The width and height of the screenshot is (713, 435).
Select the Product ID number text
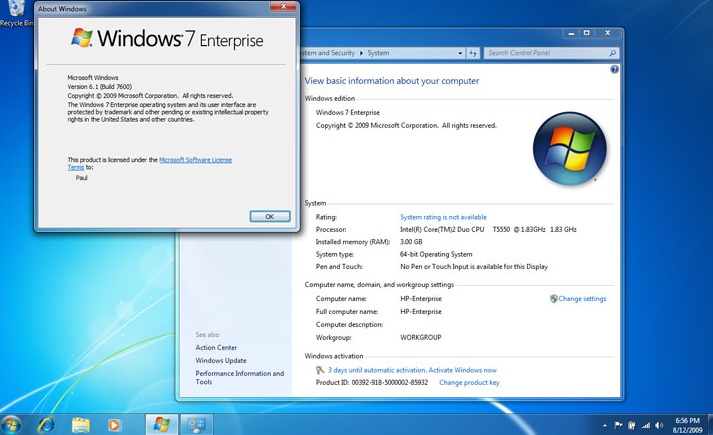coord(390,383)
